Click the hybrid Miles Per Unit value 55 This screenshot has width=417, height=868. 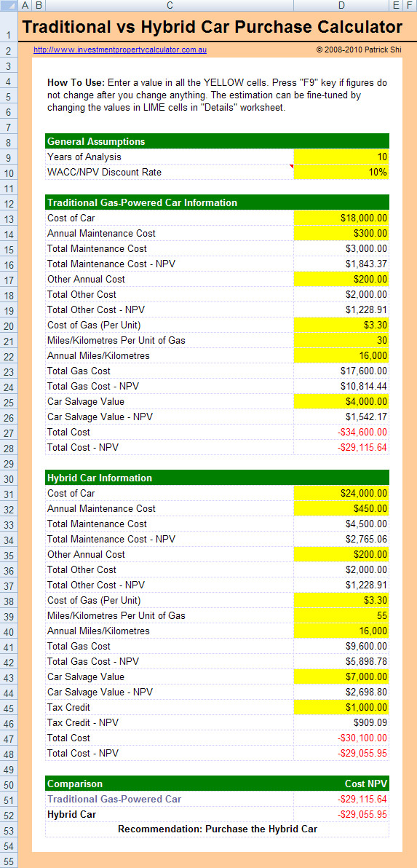(341, 615)
